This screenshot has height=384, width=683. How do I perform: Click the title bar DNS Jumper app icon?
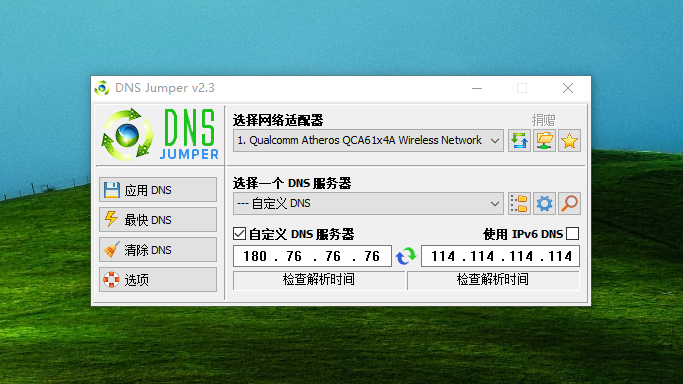pos(102,88)
